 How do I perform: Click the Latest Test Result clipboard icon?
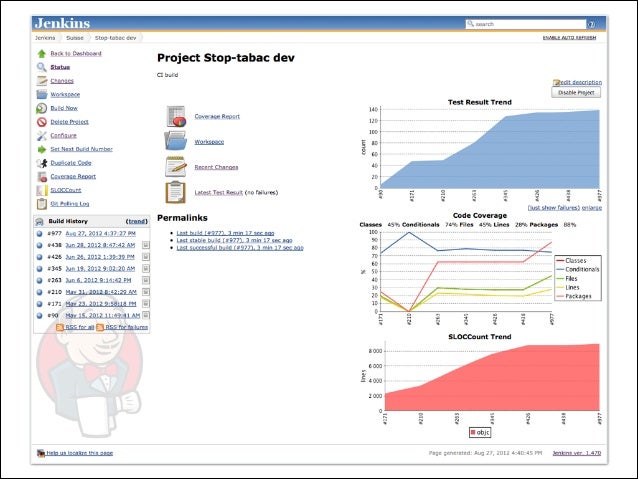176,192
